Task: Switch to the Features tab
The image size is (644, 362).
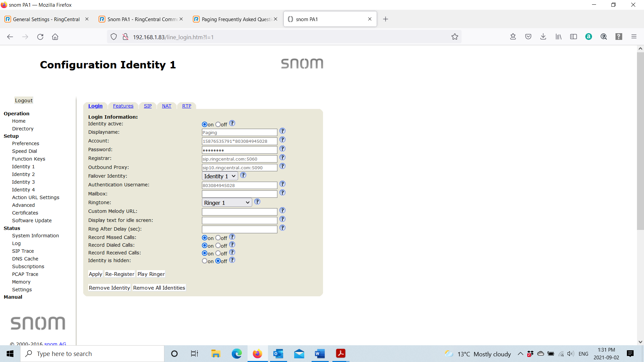Action: click(x=123, y=106)
